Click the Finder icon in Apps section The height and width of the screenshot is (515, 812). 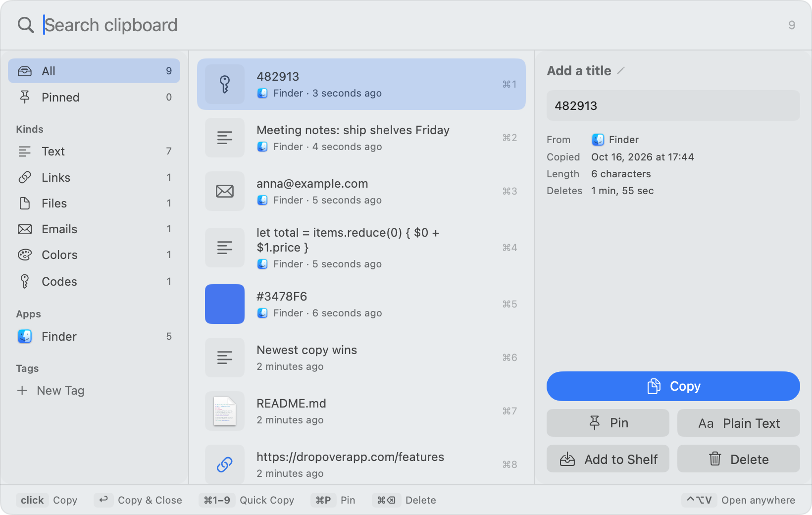(x=25, y=336)
